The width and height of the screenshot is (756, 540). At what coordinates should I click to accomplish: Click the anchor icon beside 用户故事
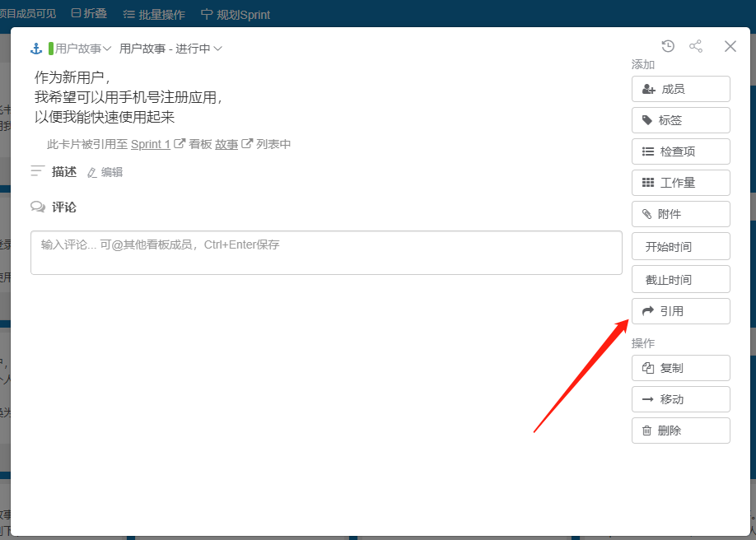(36, 49)
